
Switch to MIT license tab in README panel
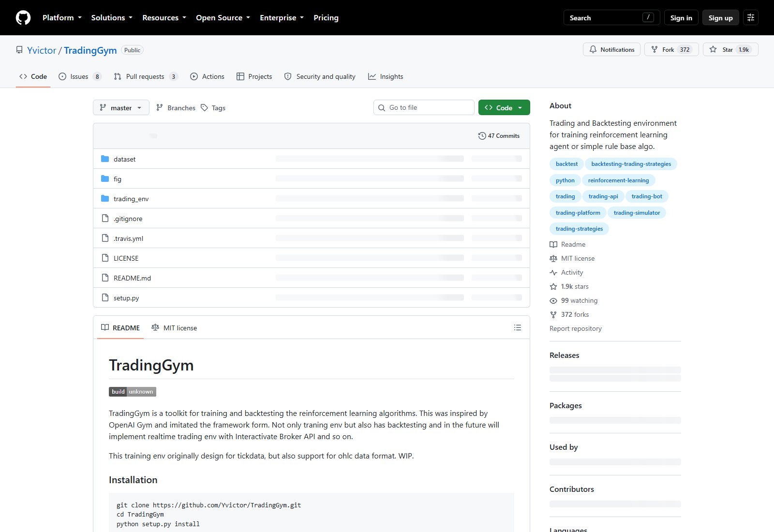click(174, 327)
